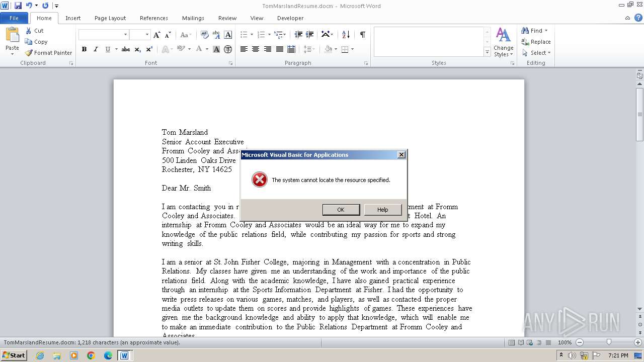Click Cut in the Clipboard group
Viewport: 644px width, 362px height.
pyautogui.click(x=35, y=31)
